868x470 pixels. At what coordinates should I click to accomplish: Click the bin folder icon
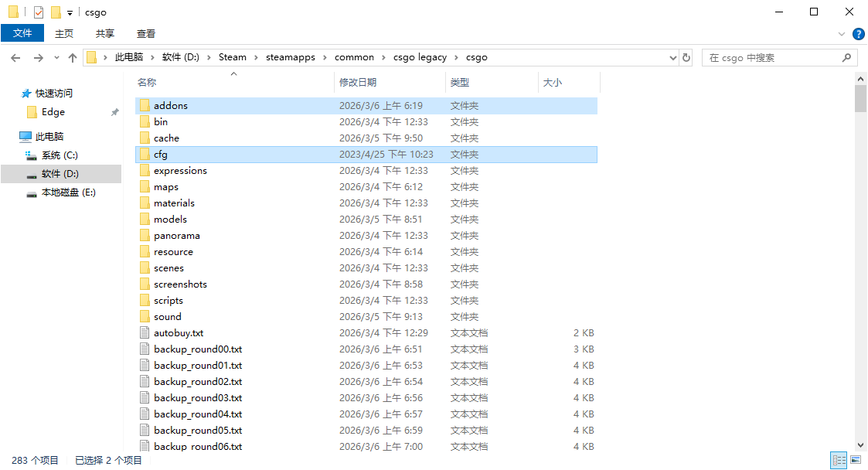[145, 122]
